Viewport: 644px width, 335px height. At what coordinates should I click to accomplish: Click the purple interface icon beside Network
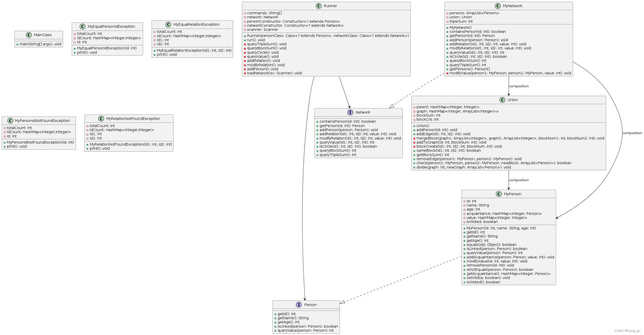[350, 112]
